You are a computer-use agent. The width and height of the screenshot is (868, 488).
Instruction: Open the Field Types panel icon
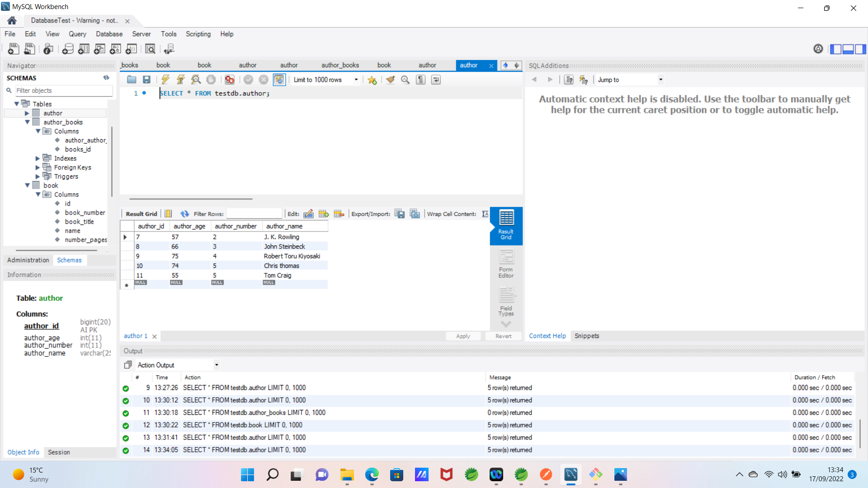[506, 302]
